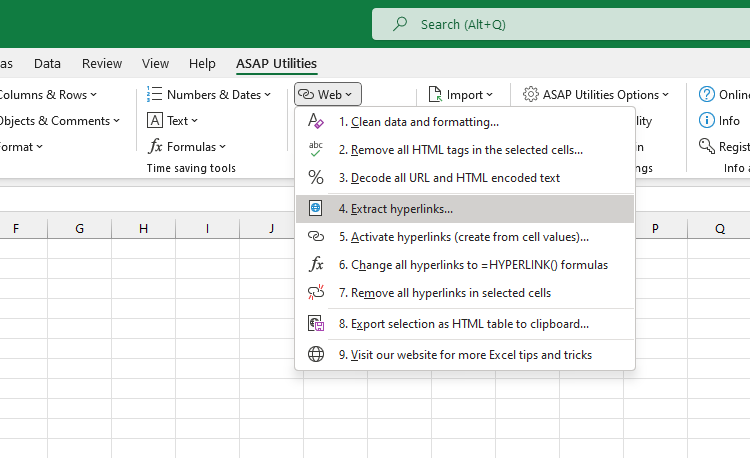750x458 pixels.
Task: Click in the Search (Alt+Q) field
Action: coord(561,24)
